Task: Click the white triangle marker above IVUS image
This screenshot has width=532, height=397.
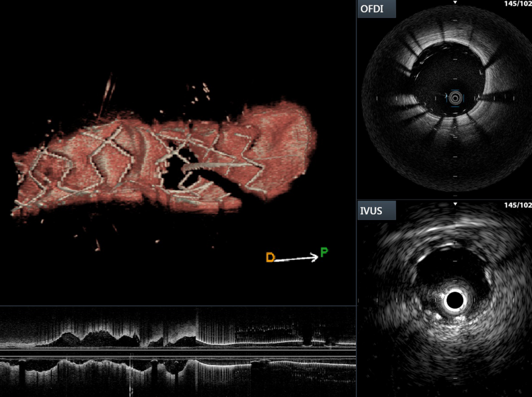Action: click(455, 204)
